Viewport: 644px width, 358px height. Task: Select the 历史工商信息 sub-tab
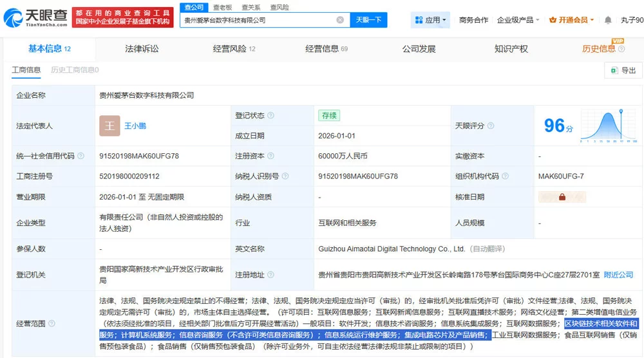(75, 70)
